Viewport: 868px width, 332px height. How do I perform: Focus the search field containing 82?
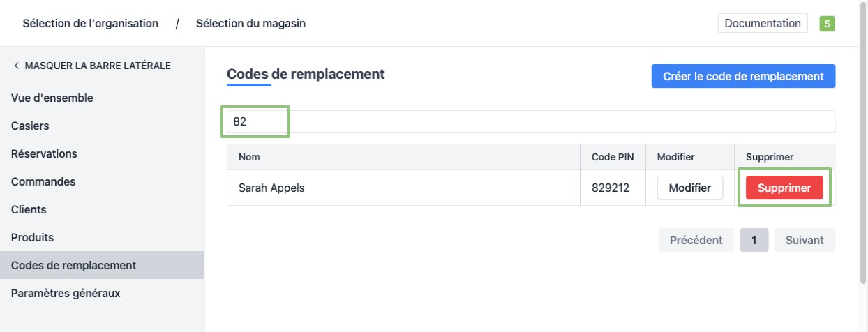(530, 121)
